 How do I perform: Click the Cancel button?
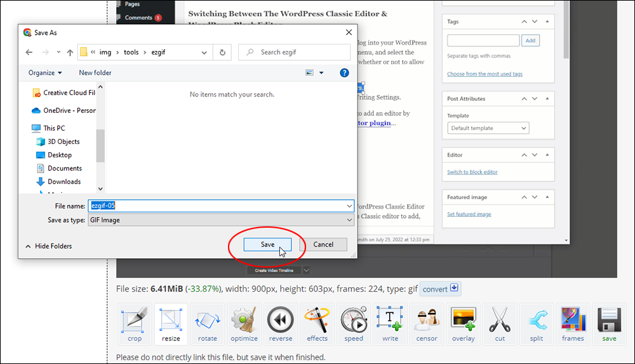(x=323, y=244)
